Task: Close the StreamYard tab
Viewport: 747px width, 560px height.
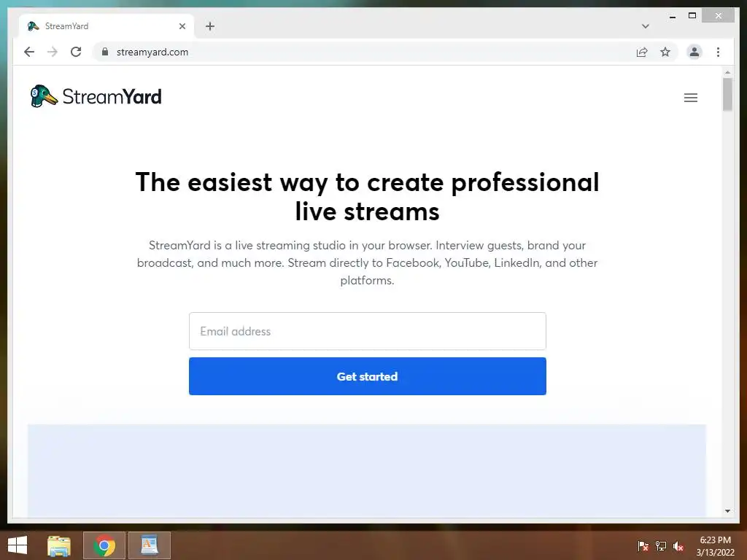Action: (182, 26)
